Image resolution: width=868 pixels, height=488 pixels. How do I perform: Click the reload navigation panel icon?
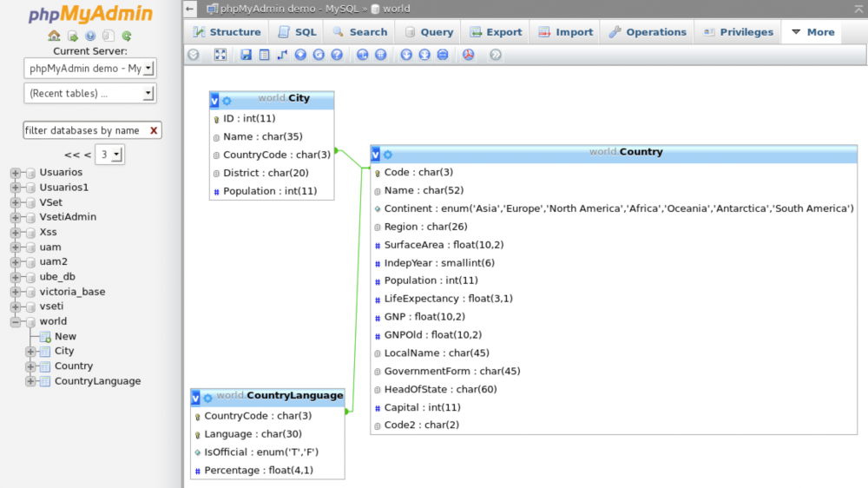[127, 36]
